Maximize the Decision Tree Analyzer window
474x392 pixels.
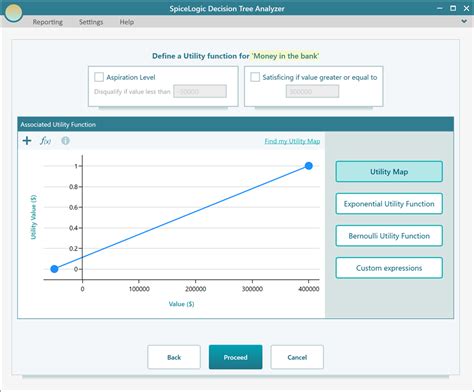pos(453,8)
